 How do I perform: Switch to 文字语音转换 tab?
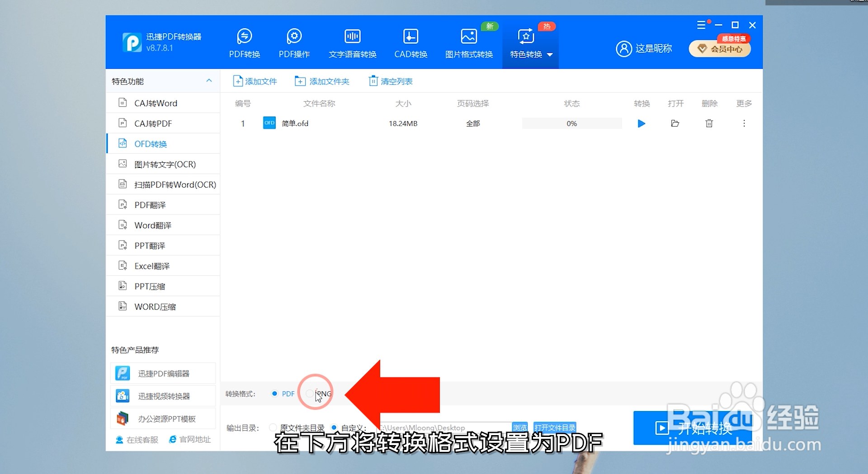(x=353, y=43)
